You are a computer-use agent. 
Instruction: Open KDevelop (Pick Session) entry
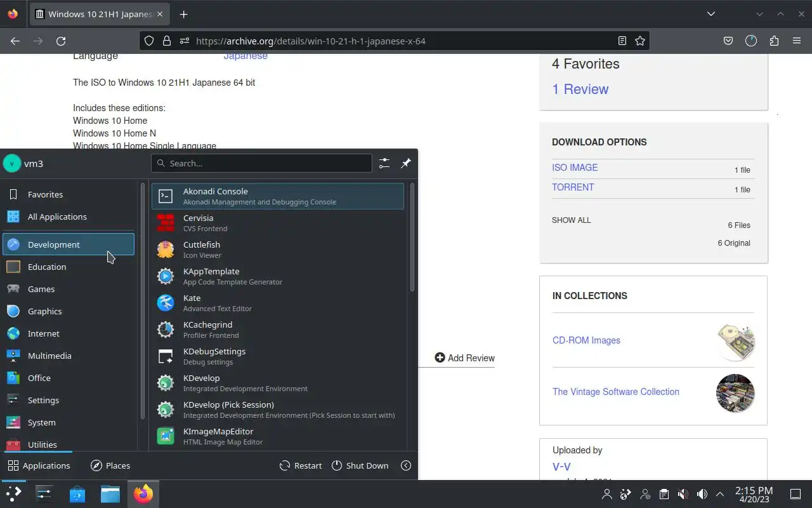coord(277,410)
